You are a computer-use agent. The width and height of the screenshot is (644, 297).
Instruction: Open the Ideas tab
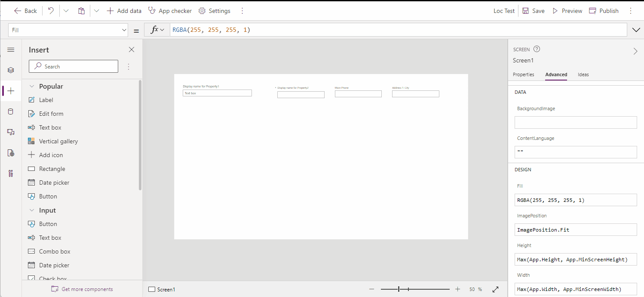coord(583,74)
